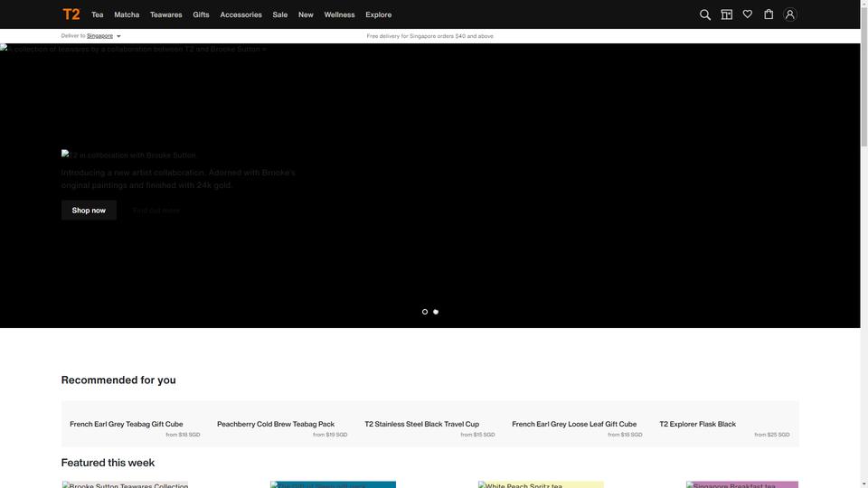The height and width of the screenshot is (488, 868).
Task: Click the Recommended for you heading
Action: tap(118, 380)
